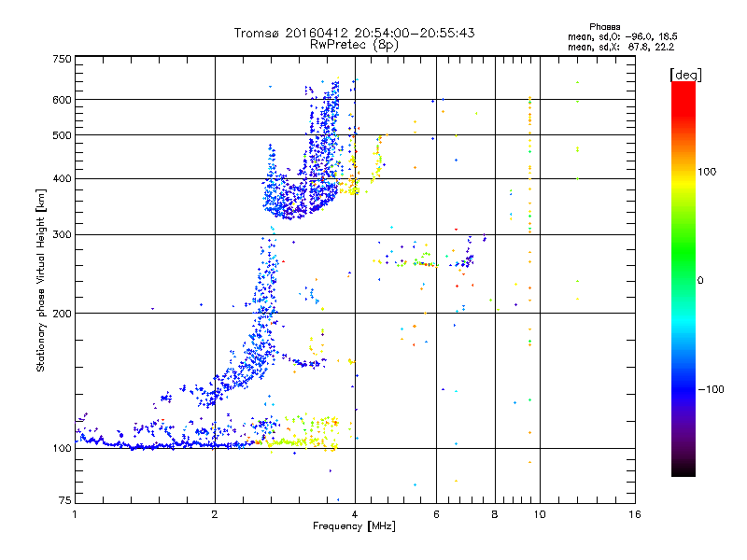The image size is (747, 560).
Task: Click the '500' y-axis tick label
Action: pyautogui.click(x=62, y=135)
